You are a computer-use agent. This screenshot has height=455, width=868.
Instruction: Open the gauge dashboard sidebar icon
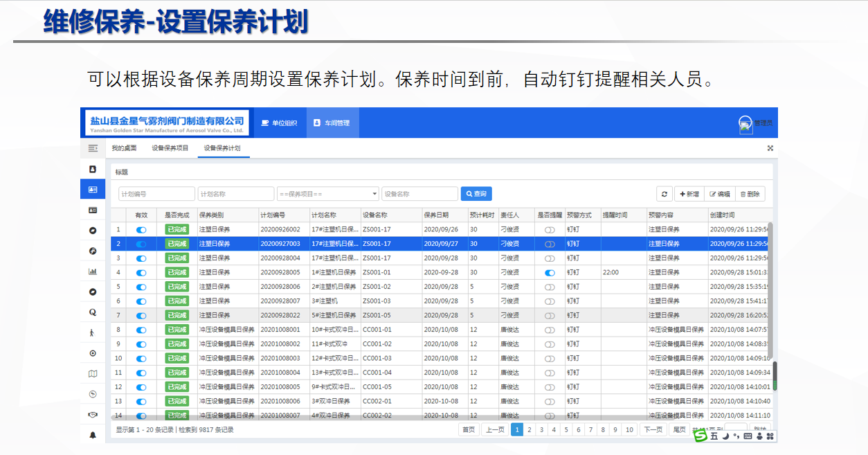93,394
